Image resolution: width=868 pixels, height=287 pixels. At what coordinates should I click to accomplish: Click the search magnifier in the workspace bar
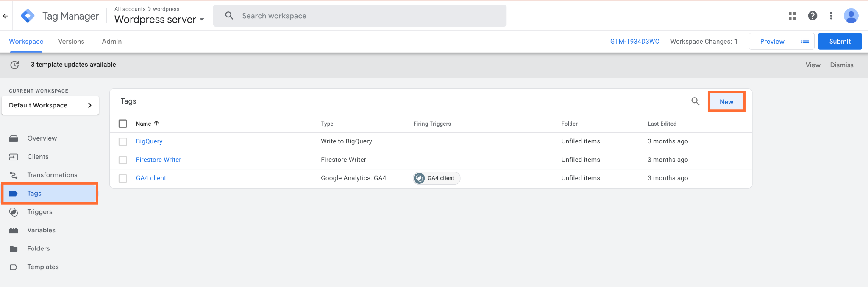[229, 16]
